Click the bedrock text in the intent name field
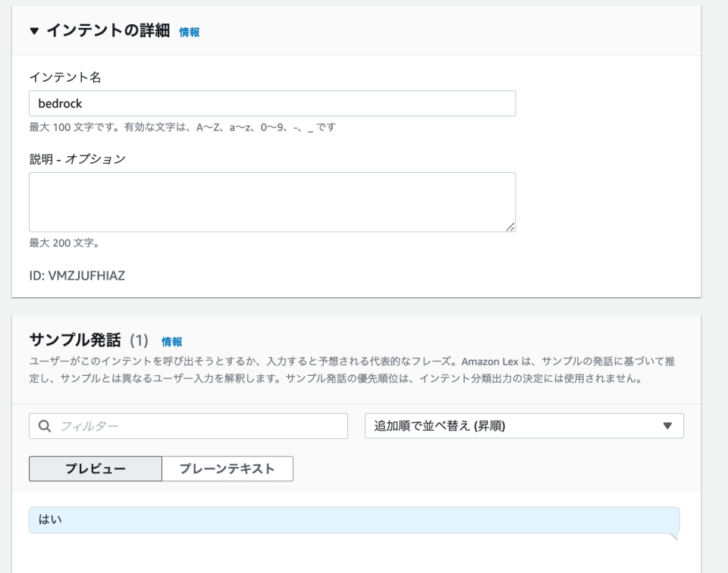Screen dimensions: 728x573 [x=61, y=103]
